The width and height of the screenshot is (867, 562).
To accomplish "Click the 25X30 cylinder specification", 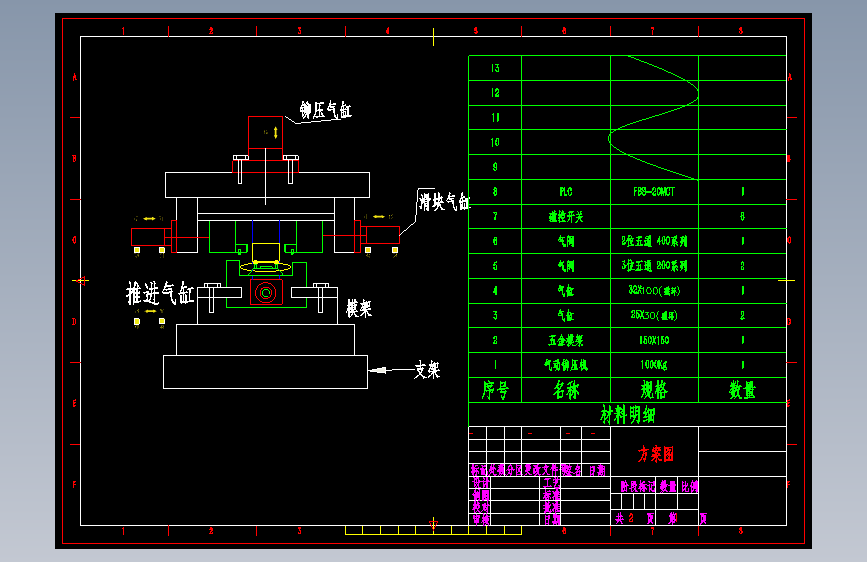I will pos(654,315).
